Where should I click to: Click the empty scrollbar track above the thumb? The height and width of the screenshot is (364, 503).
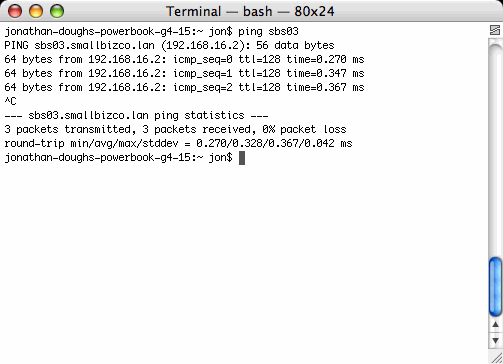coord(495,150)
